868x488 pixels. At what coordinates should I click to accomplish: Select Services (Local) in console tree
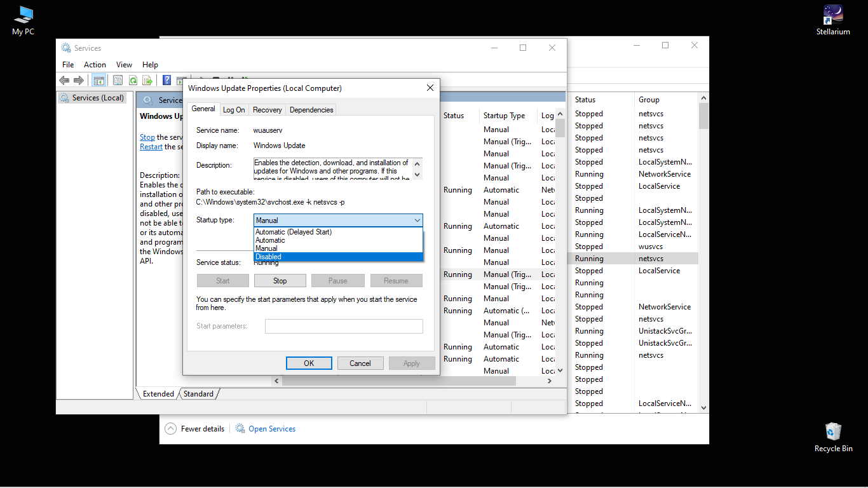[92, 98]
